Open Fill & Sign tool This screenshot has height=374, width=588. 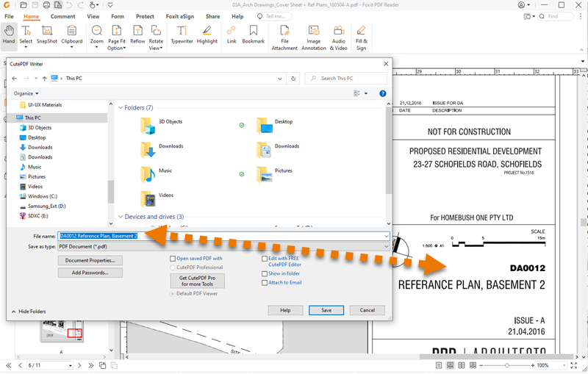tap(362, 37)
